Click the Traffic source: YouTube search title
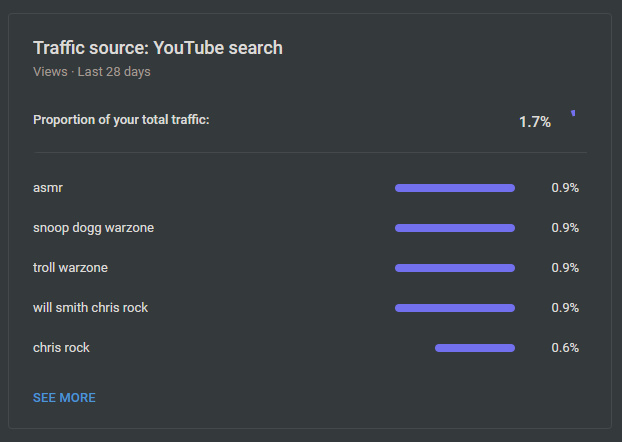The height and width of the screenshot is (442, 622). 158,48
